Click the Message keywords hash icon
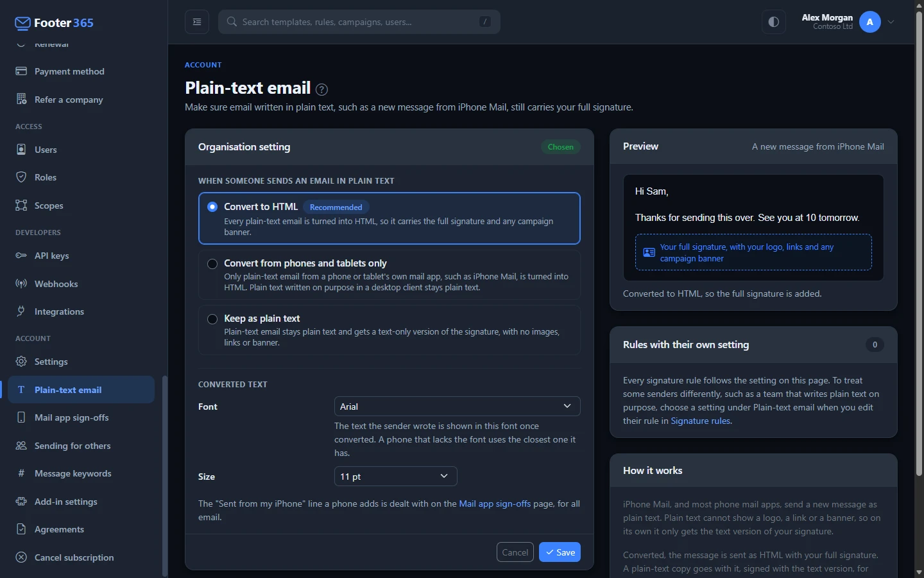Image resolution: width=924 pixels, height=578 pixels. click(x=21, y=473)
